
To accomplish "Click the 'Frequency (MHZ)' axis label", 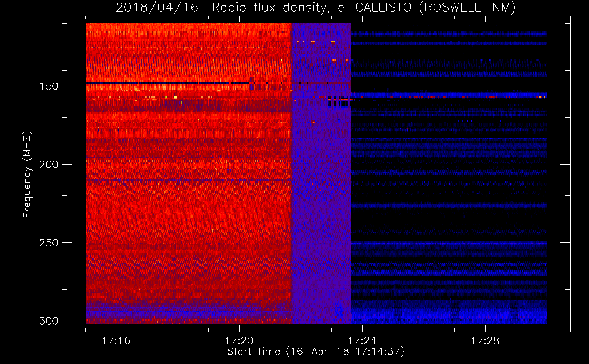I will (27, 175).
